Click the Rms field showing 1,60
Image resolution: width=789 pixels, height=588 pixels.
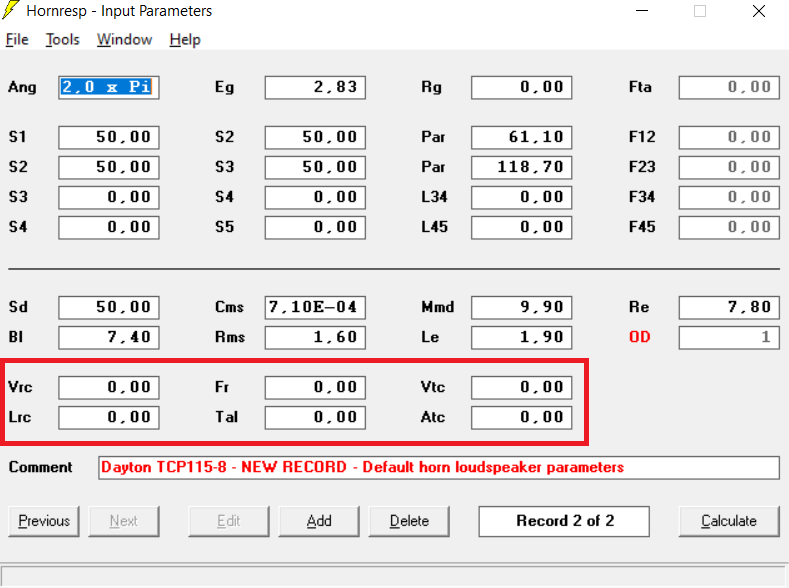(x=315, y=338)
